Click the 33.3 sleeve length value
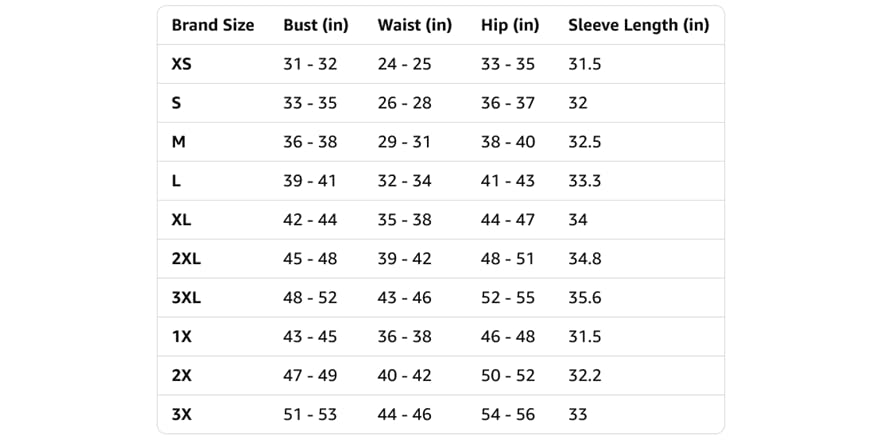 (584, 181)
